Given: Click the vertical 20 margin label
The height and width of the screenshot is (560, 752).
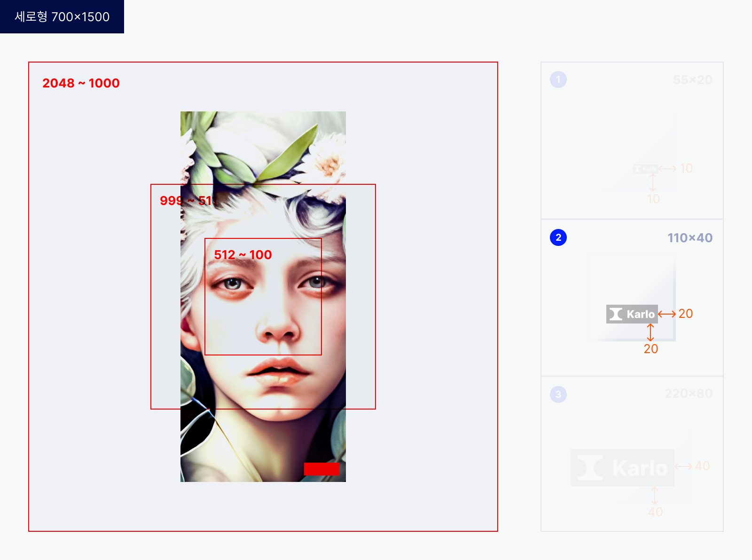Looking at the screenshot, I should (651, 349).
